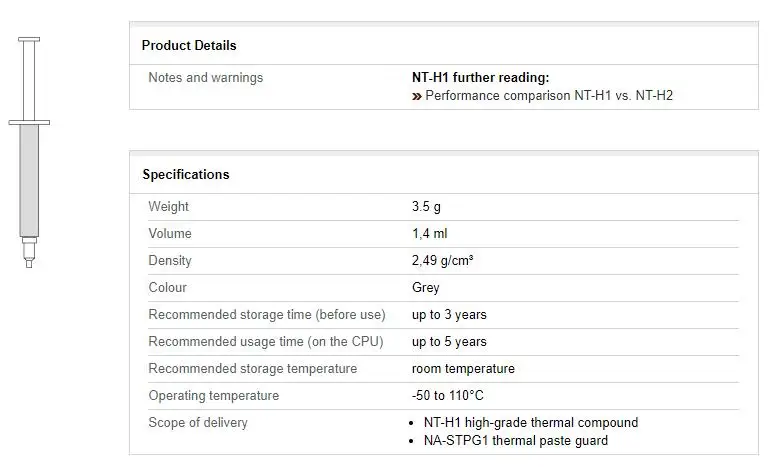Click the NA-STPG1 thermal paste guard item
Viewport: 775px width, 467px height.
coord(517,441)
